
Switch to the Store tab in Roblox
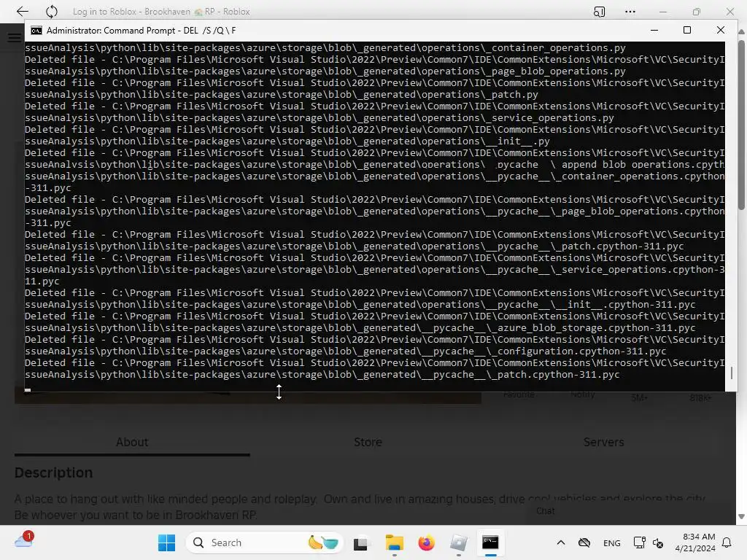click(x=368, y=442)
